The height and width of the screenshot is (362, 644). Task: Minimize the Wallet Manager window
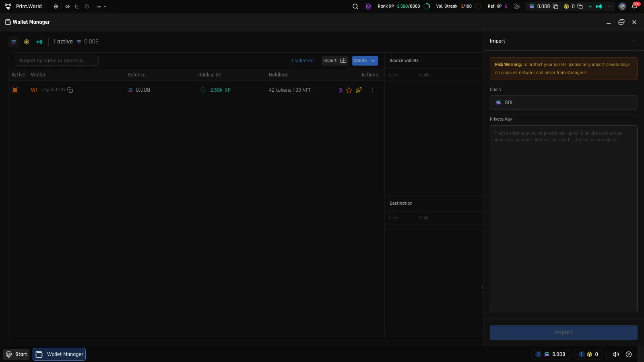click(x=609, y=23)
